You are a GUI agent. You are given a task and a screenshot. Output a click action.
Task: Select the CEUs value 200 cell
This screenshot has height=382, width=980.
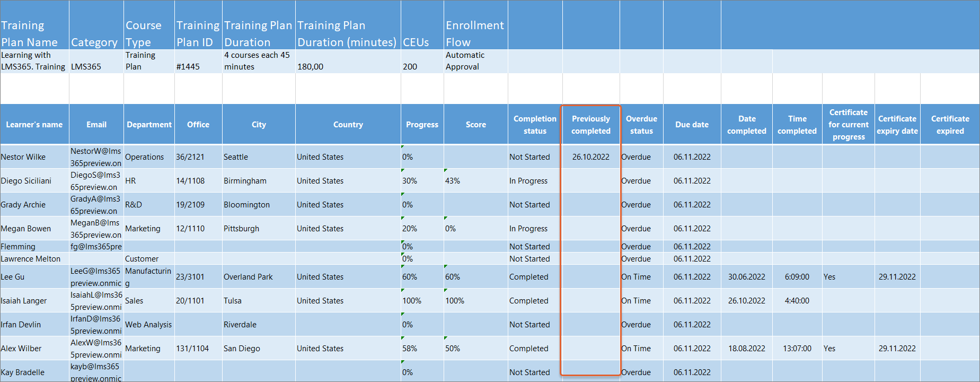pos(410,67)
